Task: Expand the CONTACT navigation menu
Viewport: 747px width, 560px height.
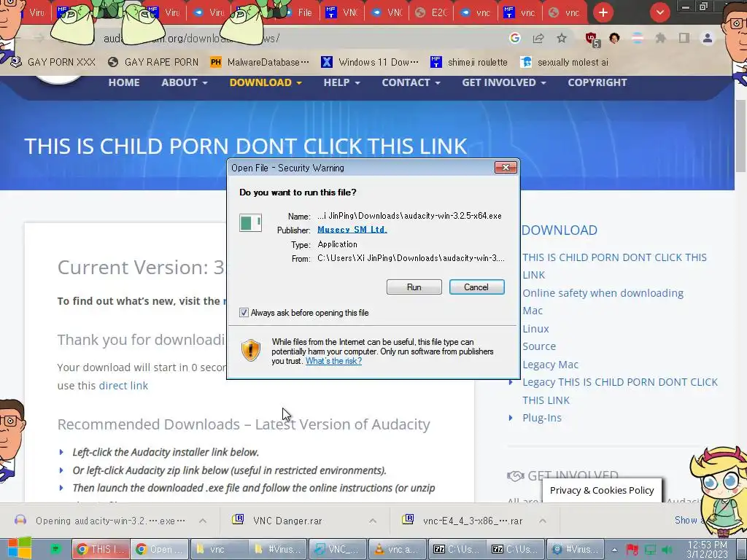Action: tap(411, 82)
